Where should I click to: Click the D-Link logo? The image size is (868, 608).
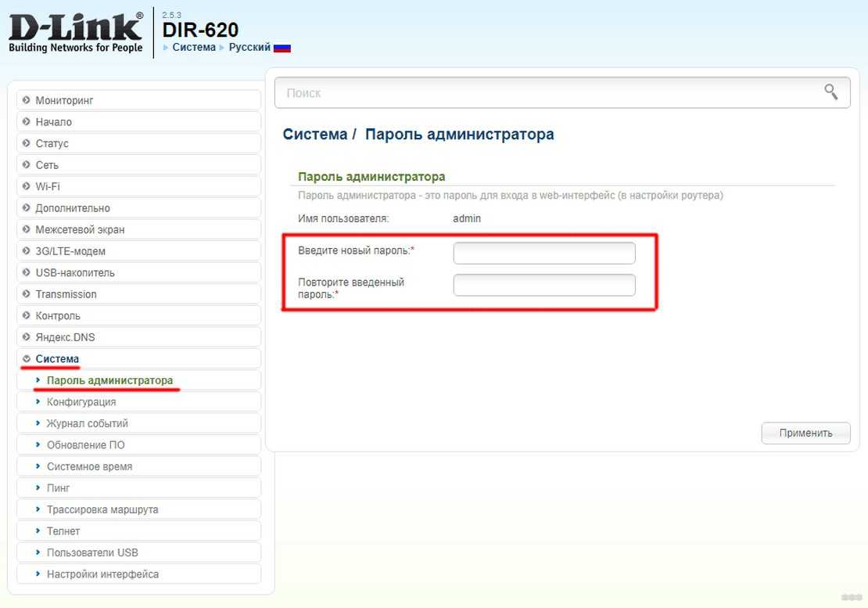76,32
